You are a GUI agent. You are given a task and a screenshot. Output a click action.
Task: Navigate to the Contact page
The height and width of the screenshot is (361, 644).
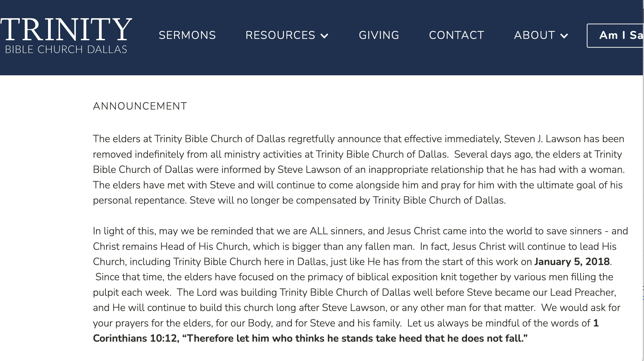tap(456, 35)
